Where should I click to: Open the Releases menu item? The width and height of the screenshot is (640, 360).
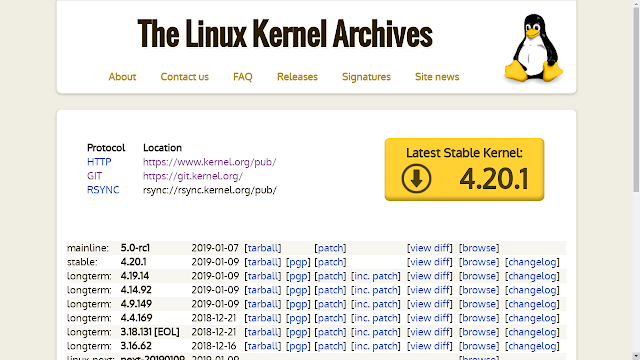click(x=297, y=77)
